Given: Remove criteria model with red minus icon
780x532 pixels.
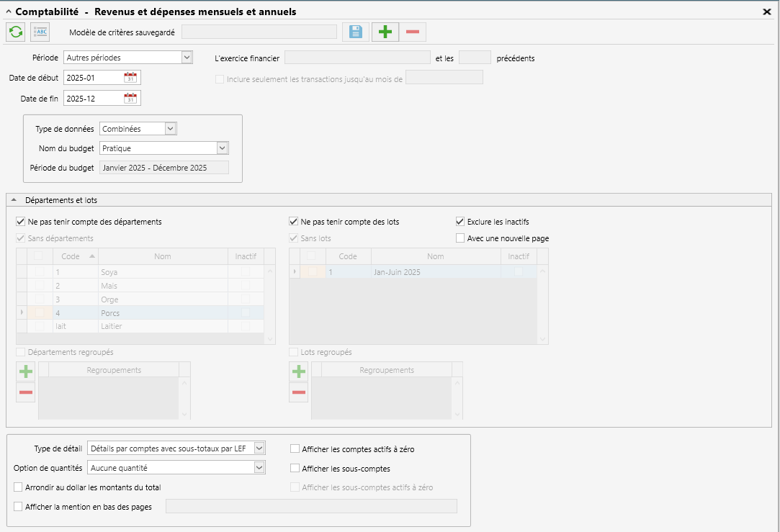Looking at the screenshot, I should [x=413, y=32].
